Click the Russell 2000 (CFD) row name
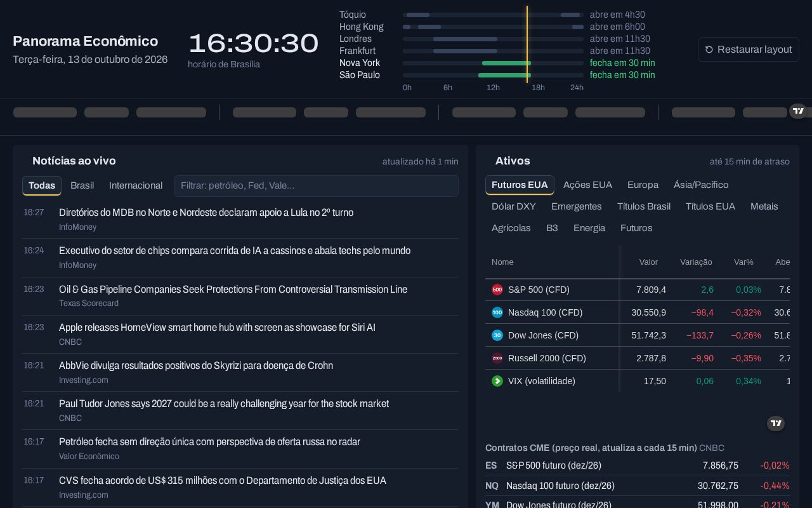 [x=547, y=358]
